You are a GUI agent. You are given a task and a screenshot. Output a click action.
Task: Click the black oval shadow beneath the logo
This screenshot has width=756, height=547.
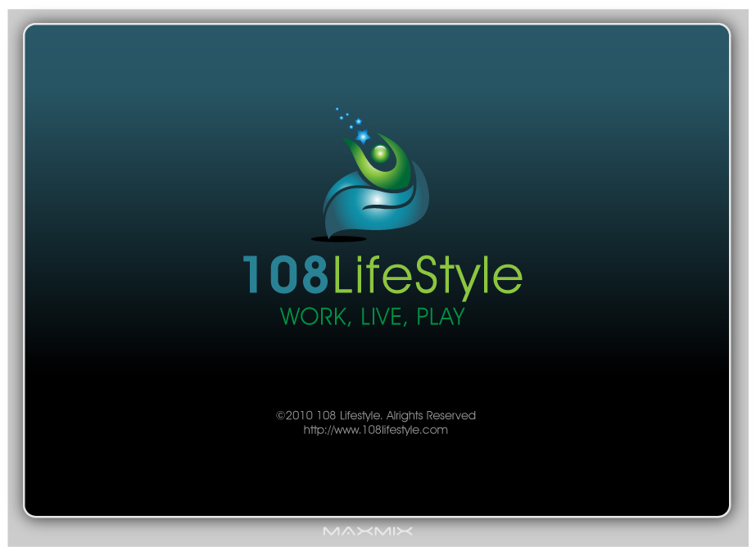coord(338,239)
